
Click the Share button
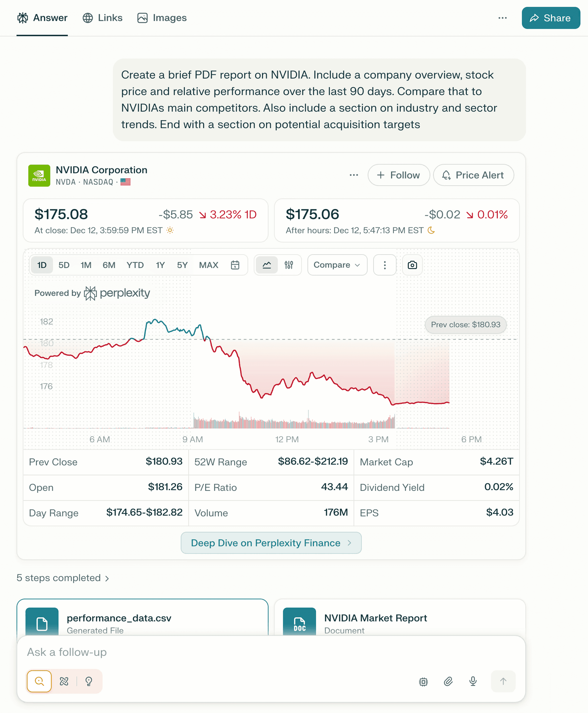(551, 18)
